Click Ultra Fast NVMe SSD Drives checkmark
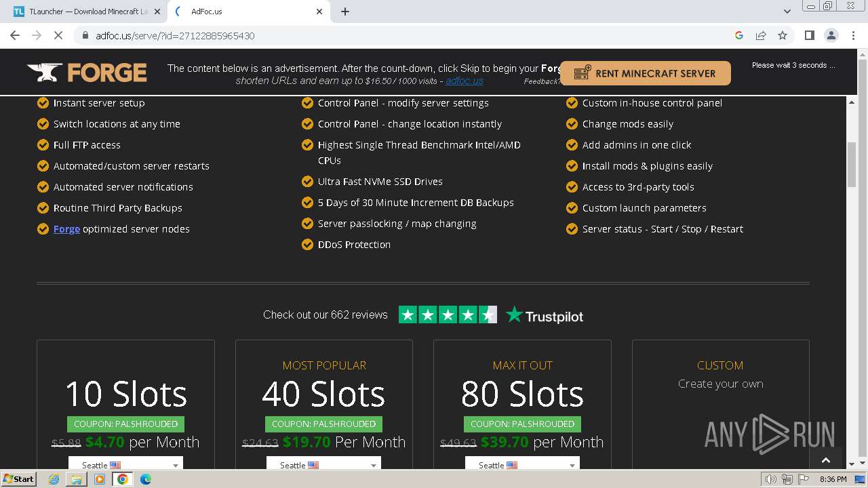Image resolution: width=868 pixels, height=488 pixels. 307,182
